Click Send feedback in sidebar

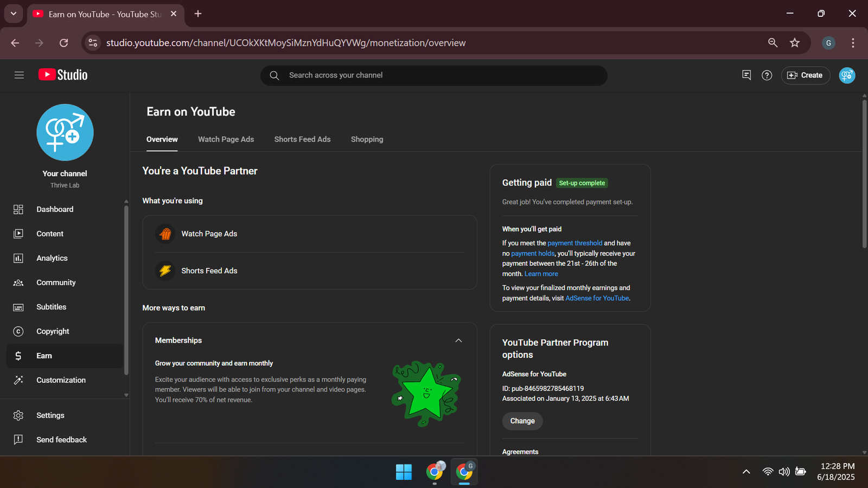pos(65,440)
